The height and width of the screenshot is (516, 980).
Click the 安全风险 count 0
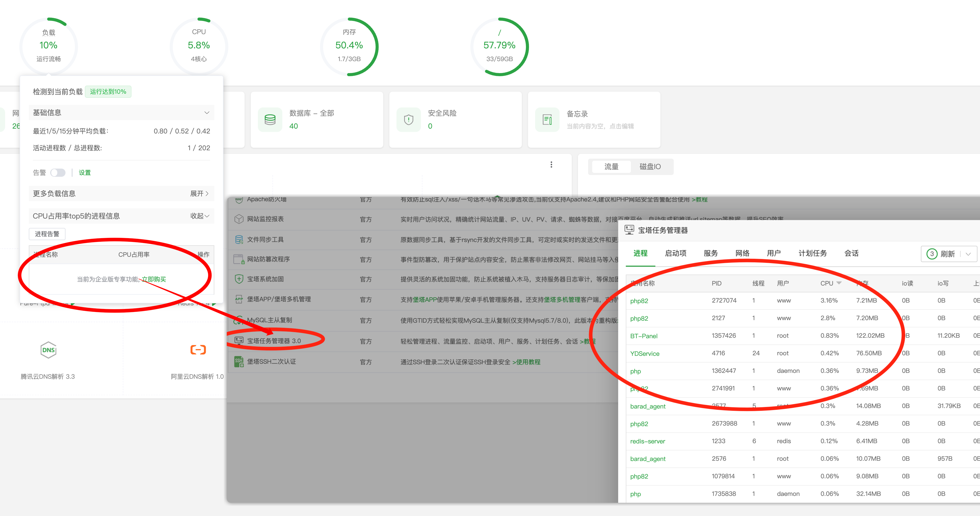[x=430, y=126]
